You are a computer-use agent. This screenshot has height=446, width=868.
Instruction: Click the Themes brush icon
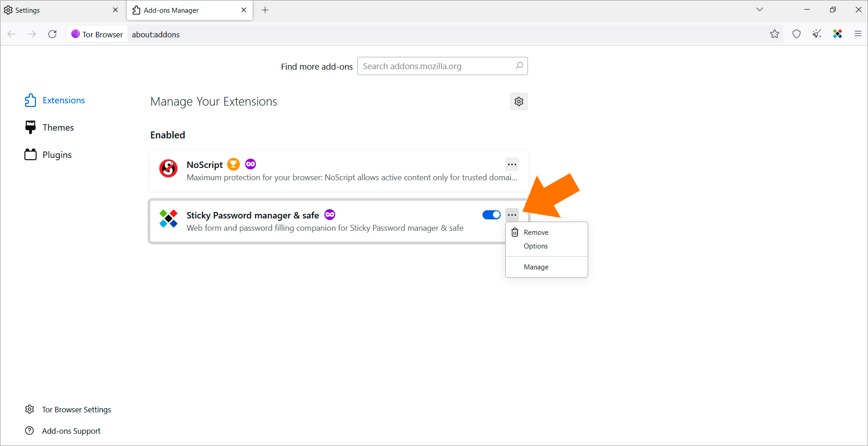tap(30, 127)
